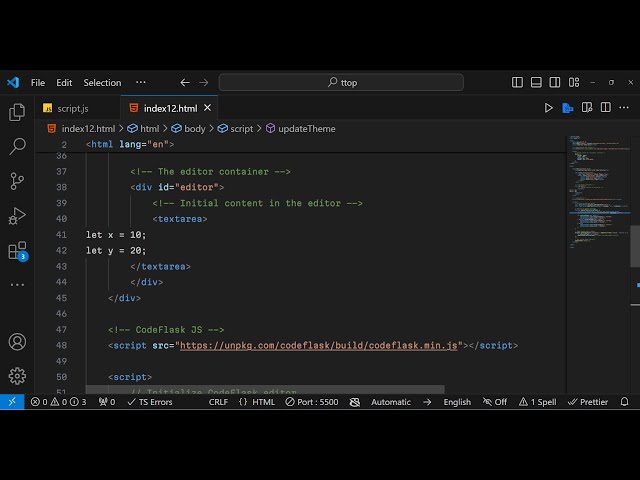Open the File menu
The width and height of the screenshot is (640, 480).
click(38, 82)
